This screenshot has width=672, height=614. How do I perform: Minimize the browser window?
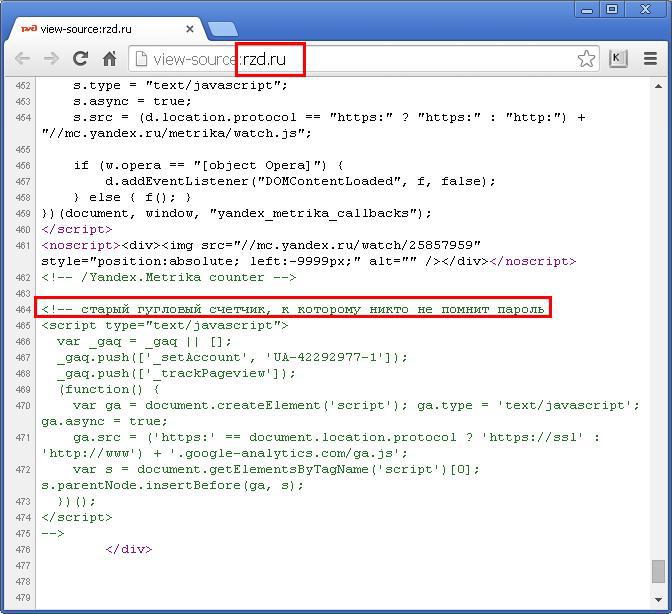[587, 10]
